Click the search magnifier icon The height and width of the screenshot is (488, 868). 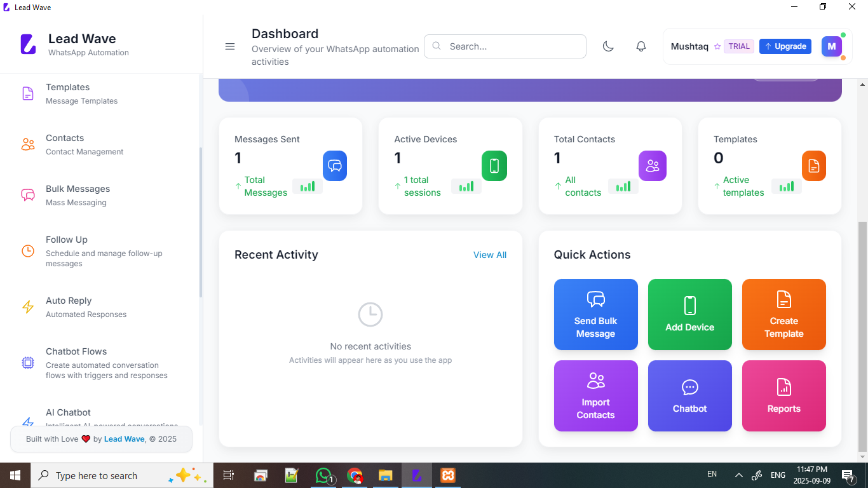(437, 46)
